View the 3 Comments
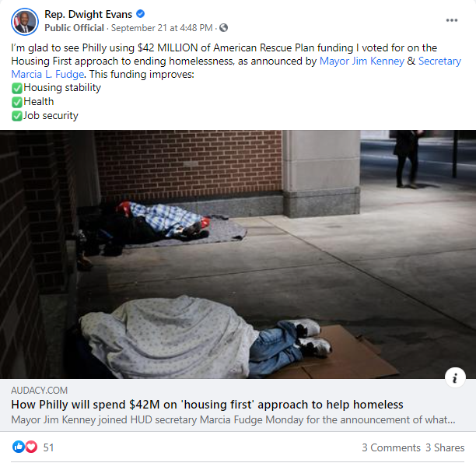 coord(391,447)
